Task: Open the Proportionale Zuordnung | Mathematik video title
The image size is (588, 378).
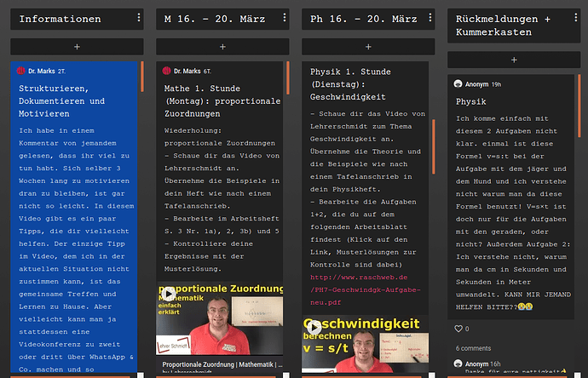Action: click(x=222, y=364)
